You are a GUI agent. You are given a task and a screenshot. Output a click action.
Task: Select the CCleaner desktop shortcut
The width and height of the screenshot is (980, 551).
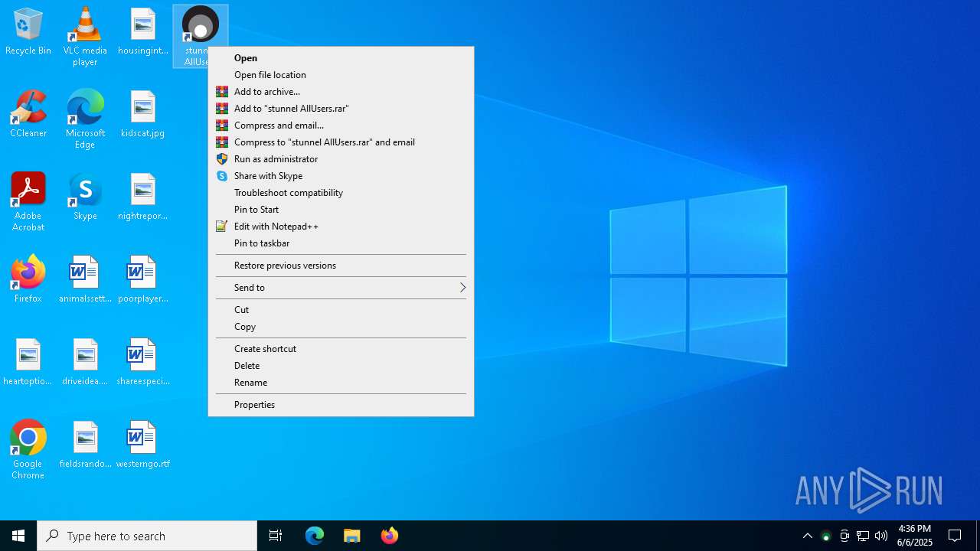click(x=28, y=114)
